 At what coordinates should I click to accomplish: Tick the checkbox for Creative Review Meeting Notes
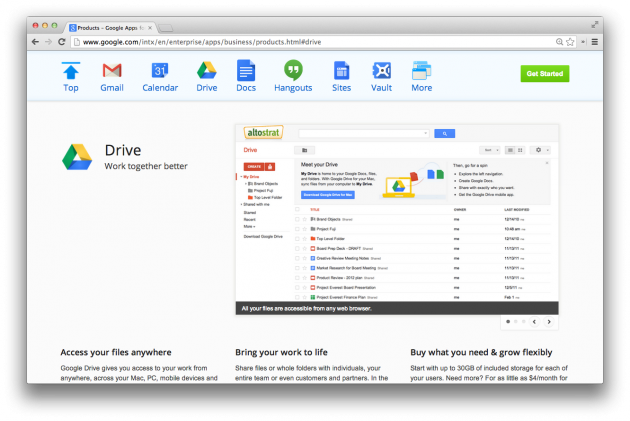click(x=297, y=258)
